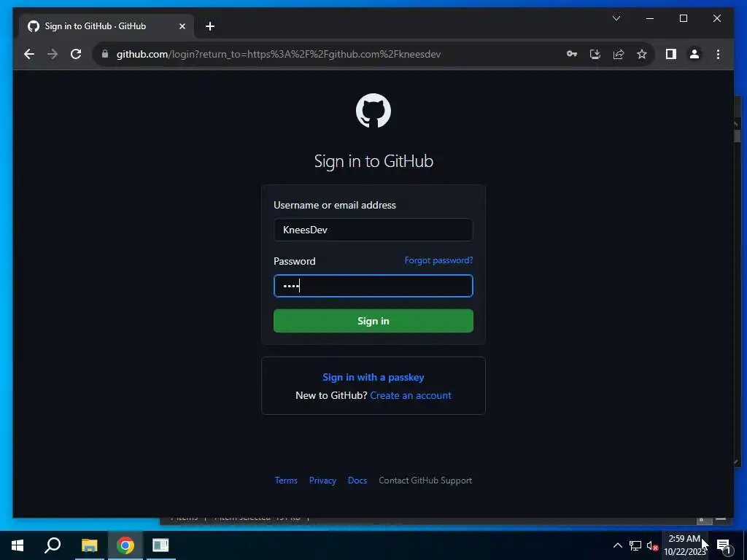747x560 pixels.
Task: Click the install app icon in address bar
Action: click(595, 54)
